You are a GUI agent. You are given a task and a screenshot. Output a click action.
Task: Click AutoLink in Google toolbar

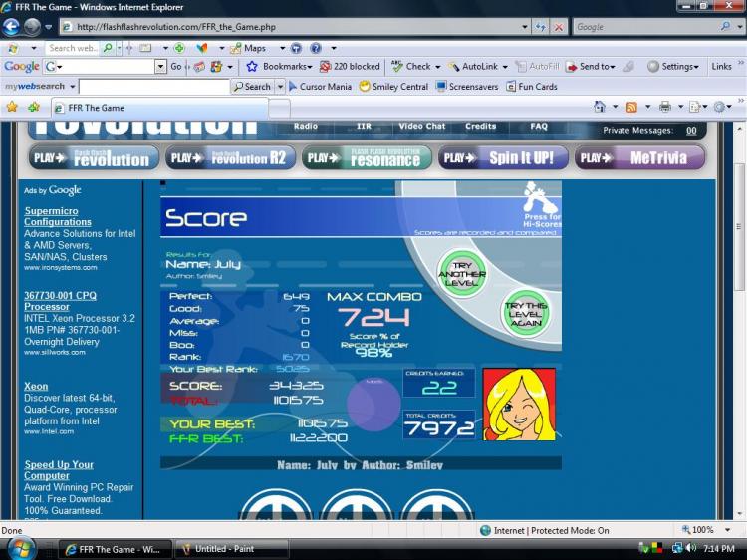[x=474, y=66]
